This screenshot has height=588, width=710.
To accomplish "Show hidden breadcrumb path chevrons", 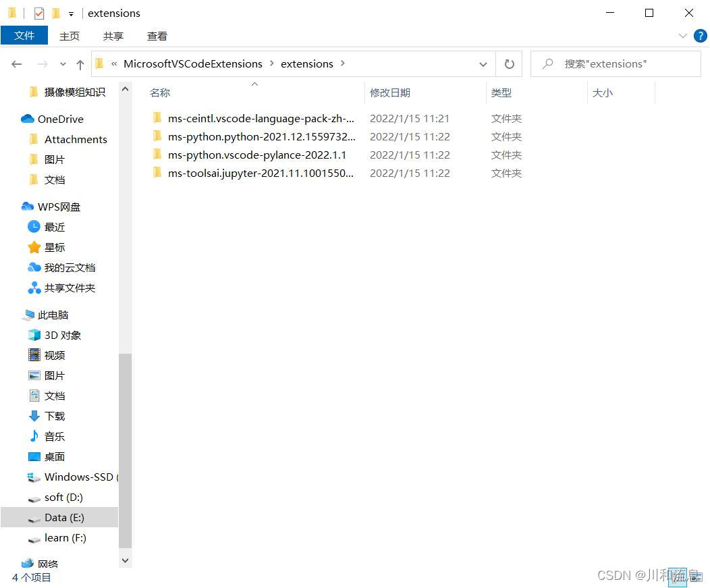I will [114, 64].
